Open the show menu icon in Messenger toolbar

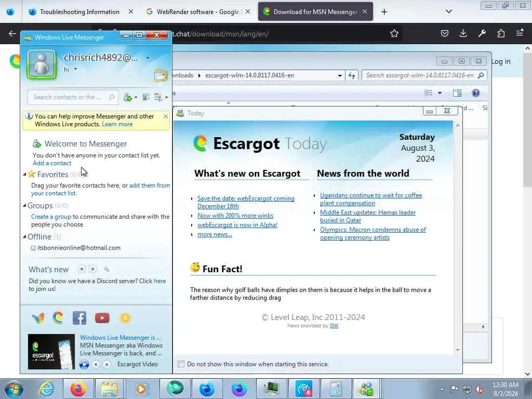click(x=161, y=97)
